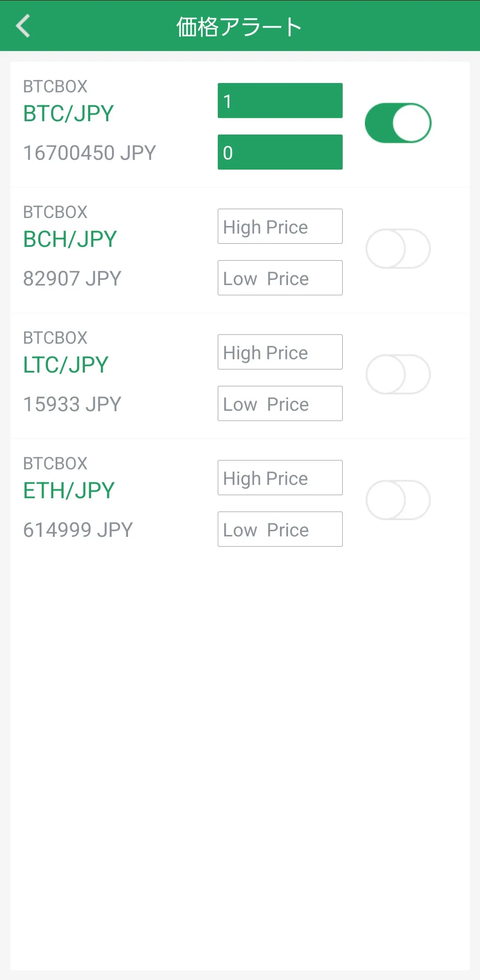This screenshot has height=980, width=480.
Task: Select the LTC/JPY pair label
Action: pyautogui.click(x=66, y=365)
